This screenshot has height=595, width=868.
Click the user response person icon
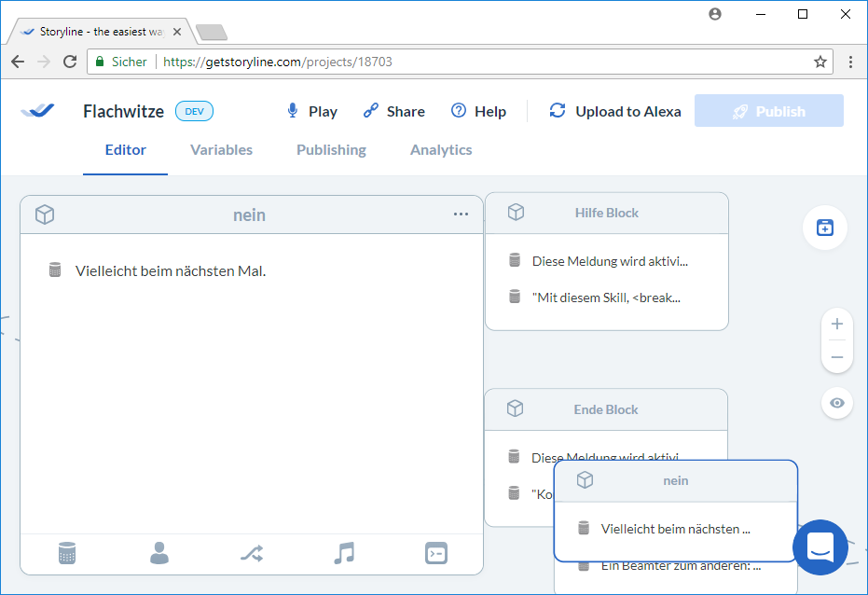[x=159, y=553]
